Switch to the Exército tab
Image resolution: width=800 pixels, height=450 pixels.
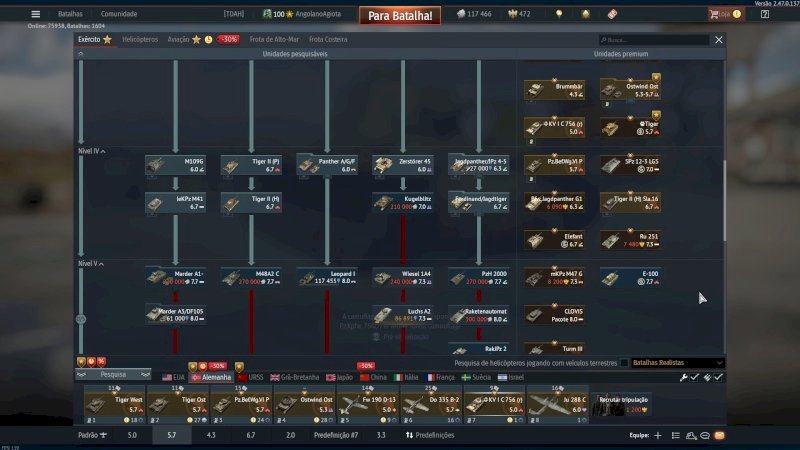[95, 39]
